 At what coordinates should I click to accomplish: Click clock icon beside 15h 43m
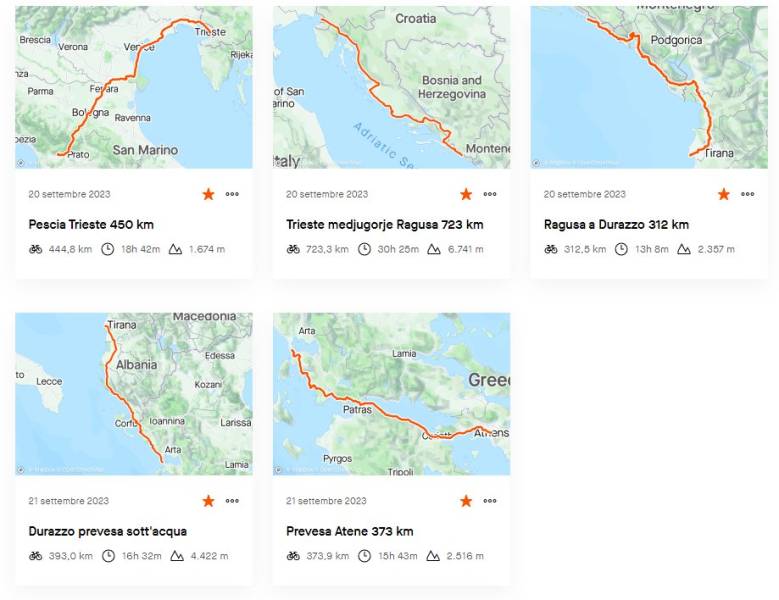tap(365, 556)
